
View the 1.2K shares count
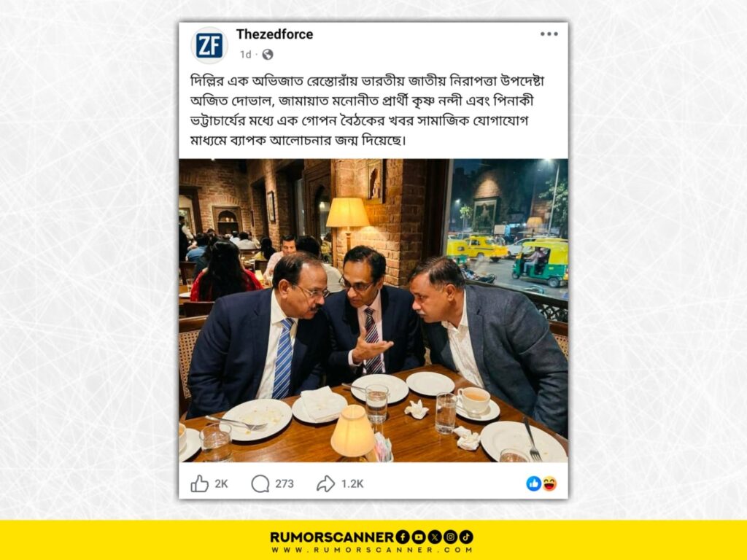point(352,484)
